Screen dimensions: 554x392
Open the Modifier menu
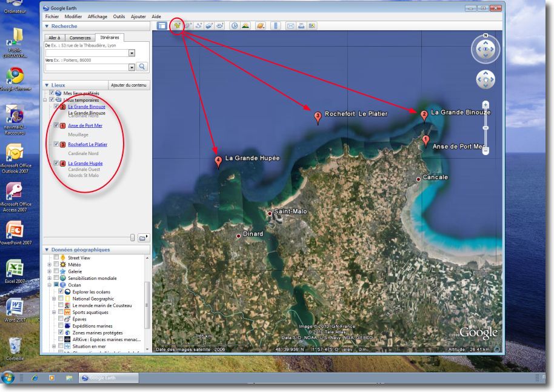tap(73, 16)
